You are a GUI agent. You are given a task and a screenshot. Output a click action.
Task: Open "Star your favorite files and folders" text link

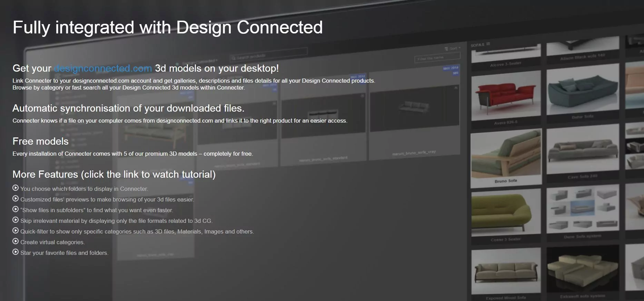click(64, 253)
